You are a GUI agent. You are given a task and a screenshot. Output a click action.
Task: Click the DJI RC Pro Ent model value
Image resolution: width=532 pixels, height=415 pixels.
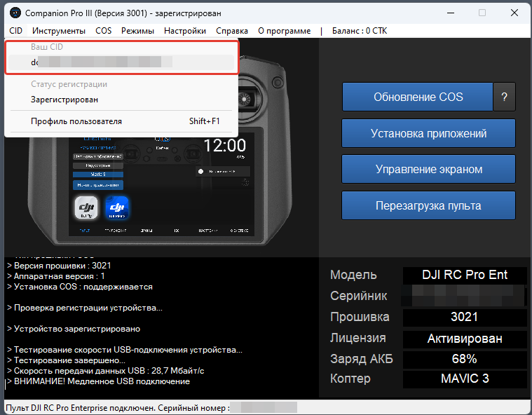[x=465, y=275]
